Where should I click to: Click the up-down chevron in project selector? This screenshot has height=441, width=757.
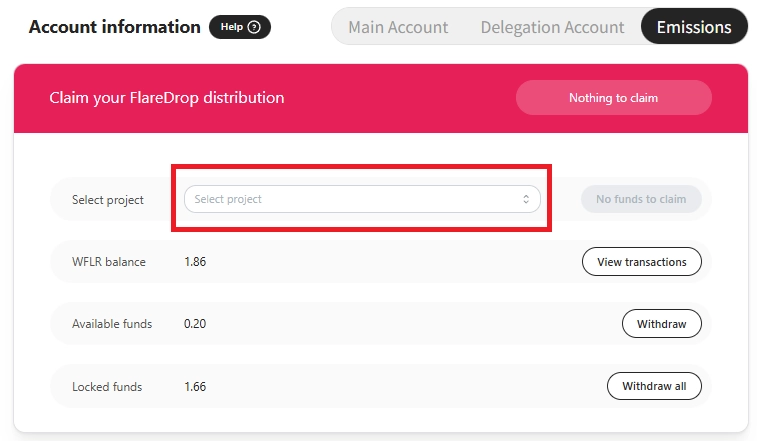526,199
